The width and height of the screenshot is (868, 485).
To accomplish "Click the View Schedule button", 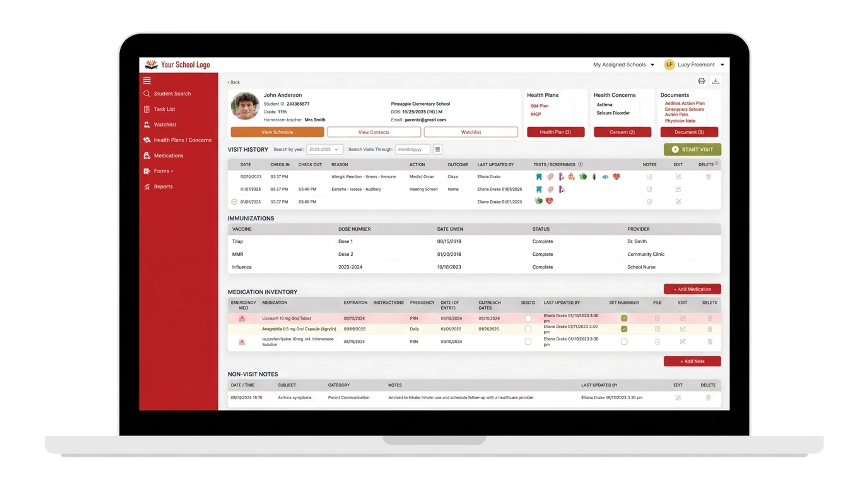I will click(x=277, y=132).
